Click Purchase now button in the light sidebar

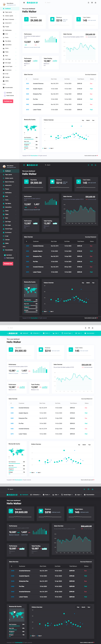pyautogui.click(x=8, y=101)
